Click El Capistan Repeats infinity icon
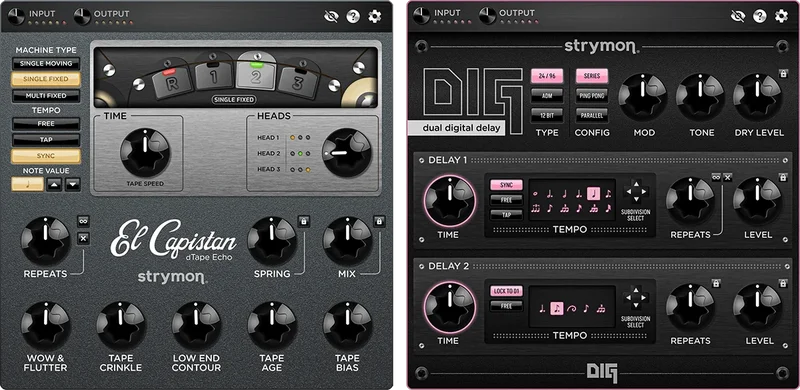 [84, 221]
